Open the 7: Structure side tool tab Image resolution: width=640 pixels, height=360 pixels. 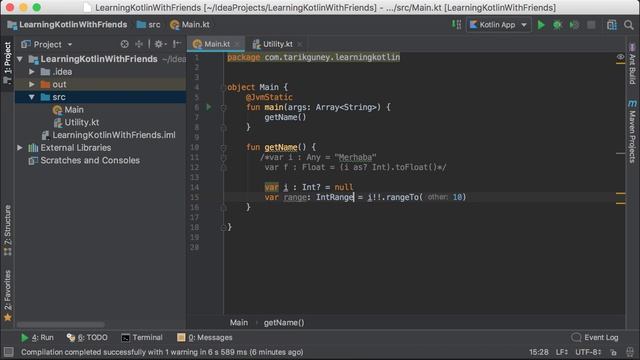tap(7, 231)
